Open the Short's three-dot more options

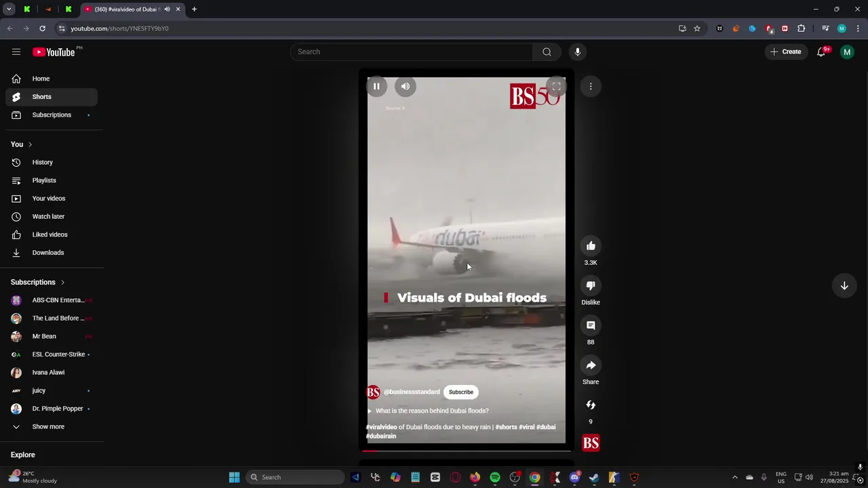point(591,86)
